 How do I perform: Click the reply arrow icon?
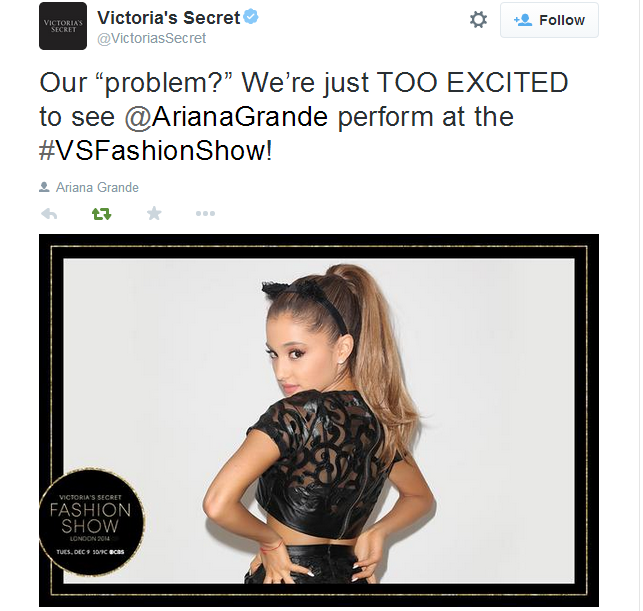point(49,214)
